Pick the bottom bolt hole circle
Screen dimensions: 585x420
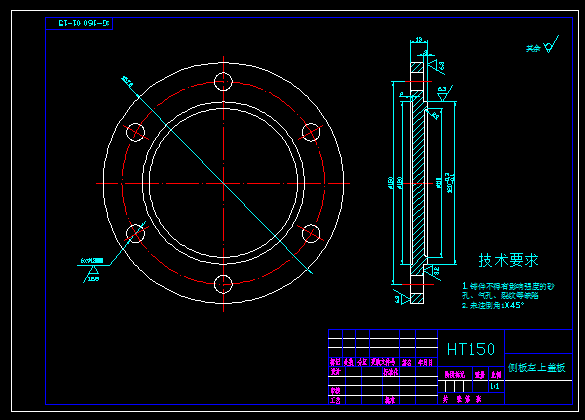pos(223,284)
